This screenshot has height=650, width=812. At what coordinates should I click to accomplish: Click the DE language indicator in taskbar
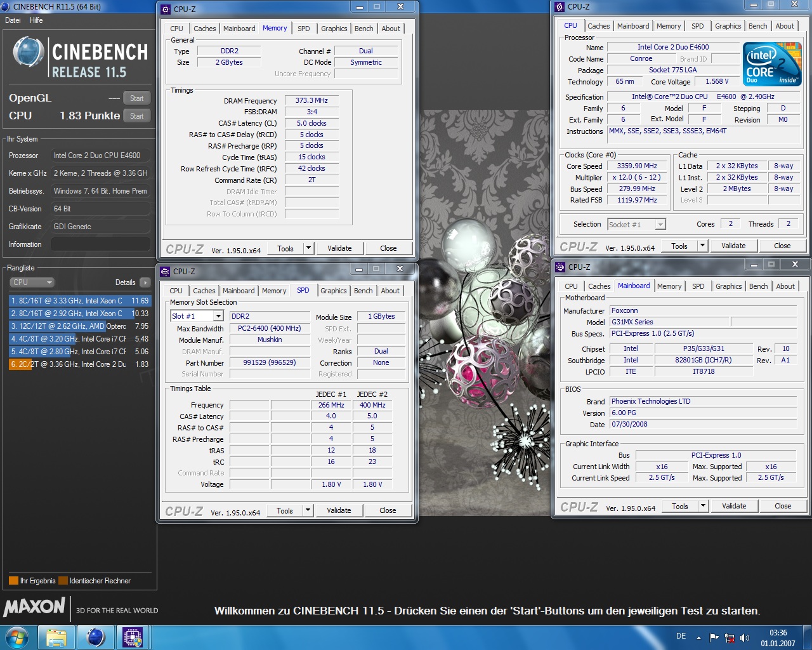[x=681, y=636]
